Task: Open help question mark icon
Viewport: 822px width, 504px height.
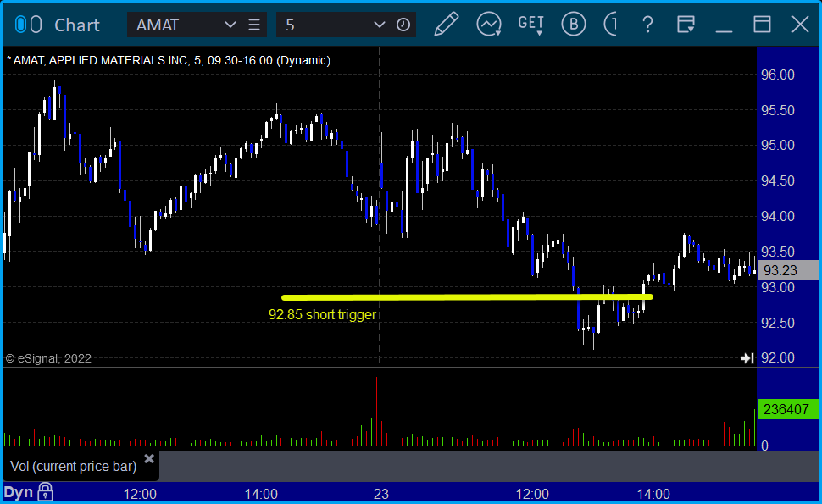Action: click(x=648, y=25)
